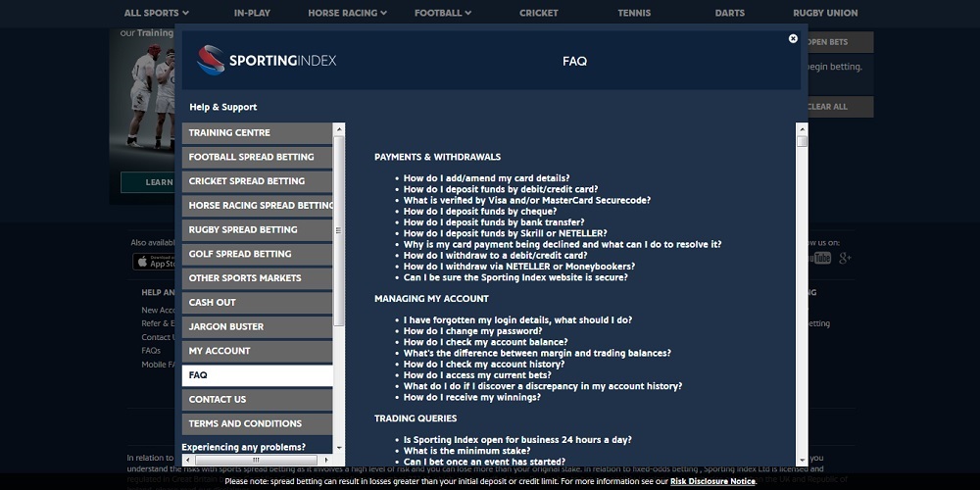Screen dimensions: 980x490
Task: Open My Account help section
Action: [x=258, y=351]
